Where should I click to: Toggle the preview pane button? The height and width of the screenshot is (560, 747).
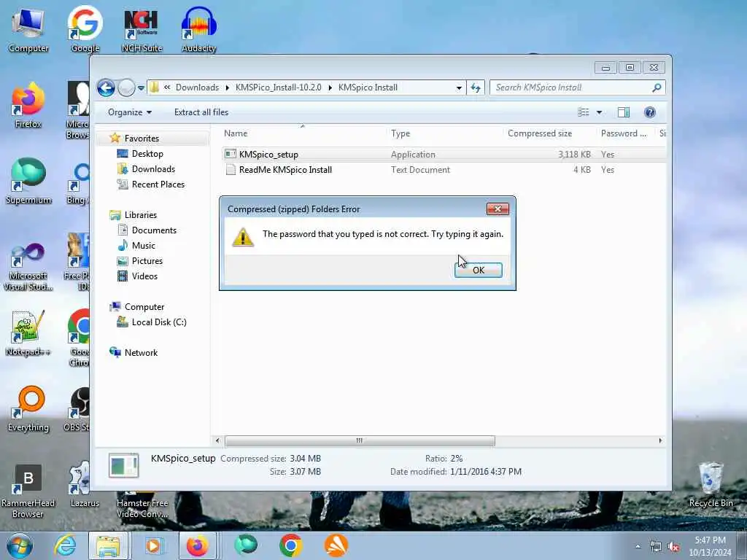[623, 112]
